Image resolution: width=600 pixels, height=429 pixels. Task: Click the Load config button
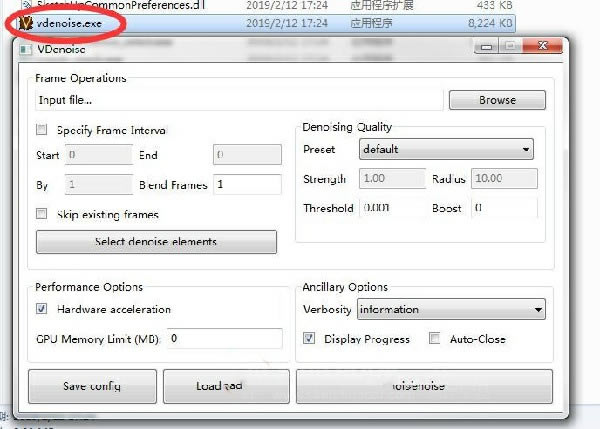226,386
